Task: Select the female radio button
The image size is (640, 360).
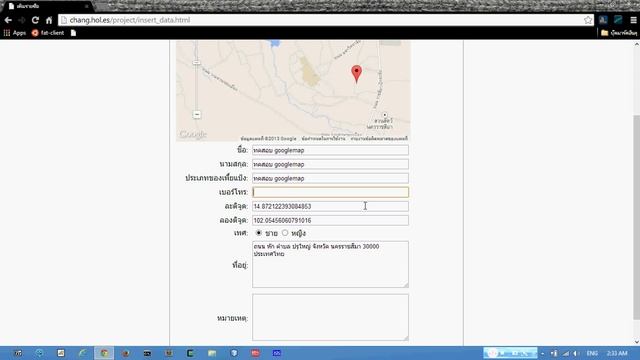Action: [285, 233]
